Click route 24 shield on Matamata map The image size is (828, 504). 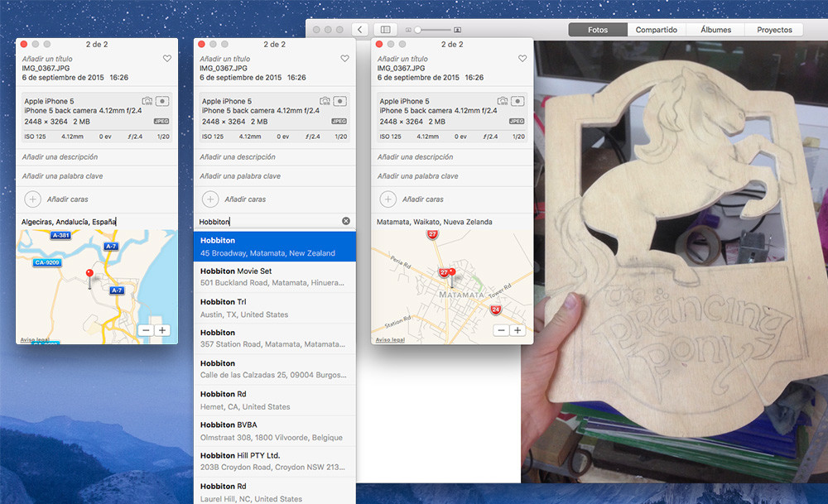click(495, 310)
